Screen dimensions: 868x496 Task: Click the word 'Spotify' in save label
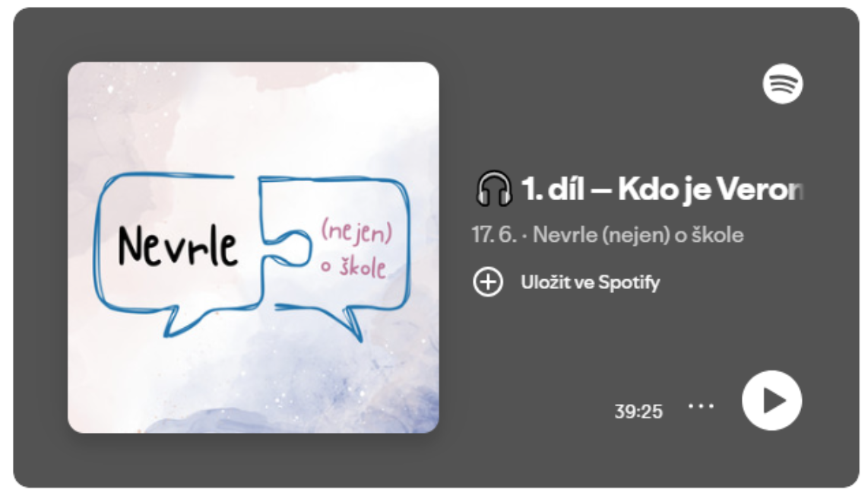(x=629, y=283)
